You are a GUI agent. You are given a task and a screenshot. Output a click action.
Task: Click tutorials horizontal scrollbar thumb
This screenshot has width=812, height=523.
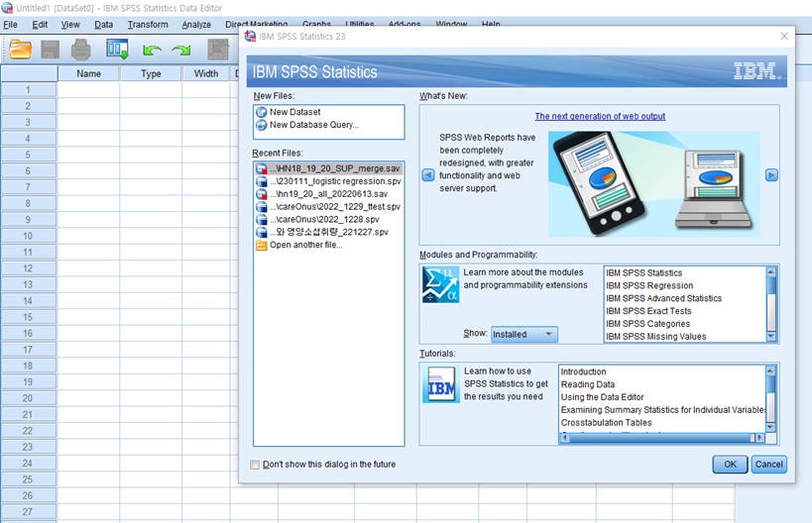click(662, 438)
